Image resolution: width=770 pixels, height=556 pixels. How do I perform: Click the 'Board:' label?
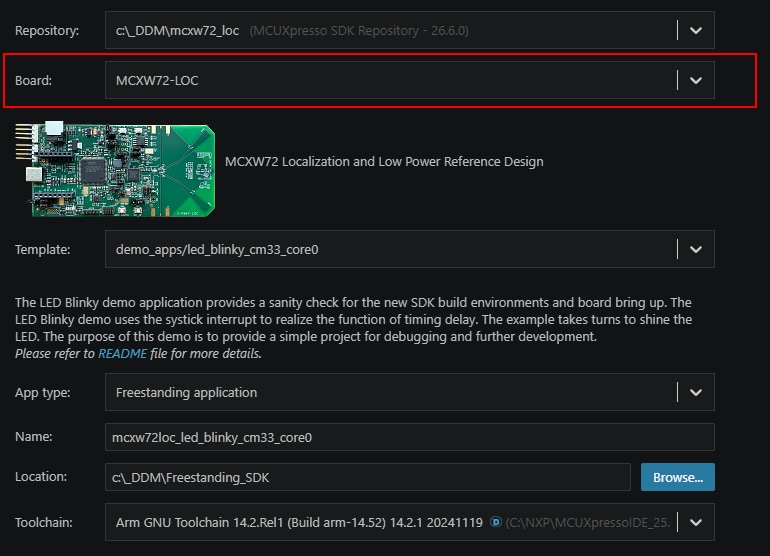[x=33, y=80]
